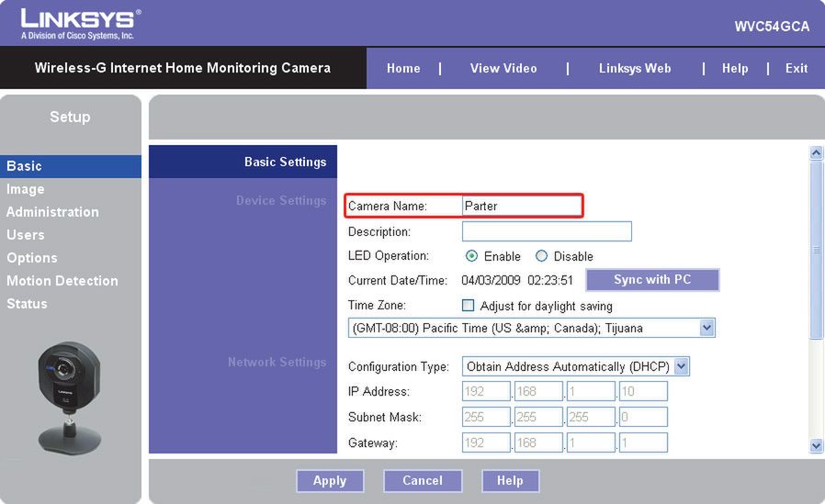Open the Configuration Type dropdown
Image resolution: width=825 pixels, height=504 pixels.
point(576,366)
